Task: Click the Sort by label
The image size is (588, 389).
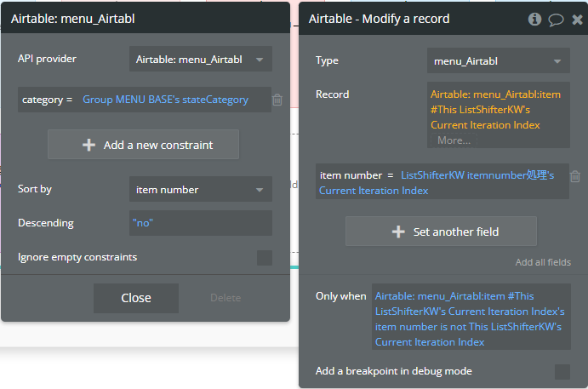Action: pyautogui.click(x=35, y=189)
